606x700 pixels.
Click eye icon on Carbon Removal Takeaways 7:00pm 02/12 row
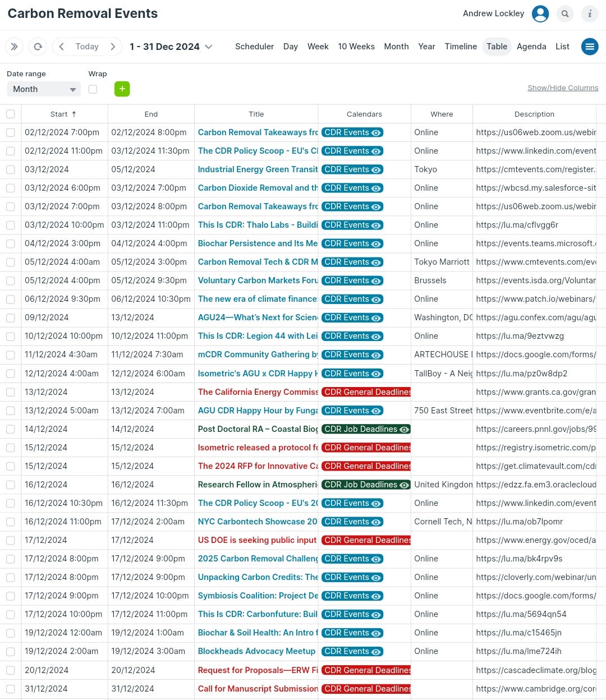coord(377,133)
